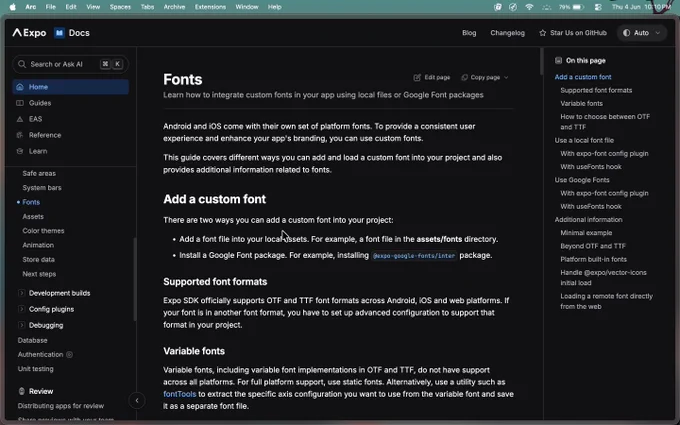This screenshot has width=680, height=425.
Task: Open the Blog link
Action: tap(469, 33)
